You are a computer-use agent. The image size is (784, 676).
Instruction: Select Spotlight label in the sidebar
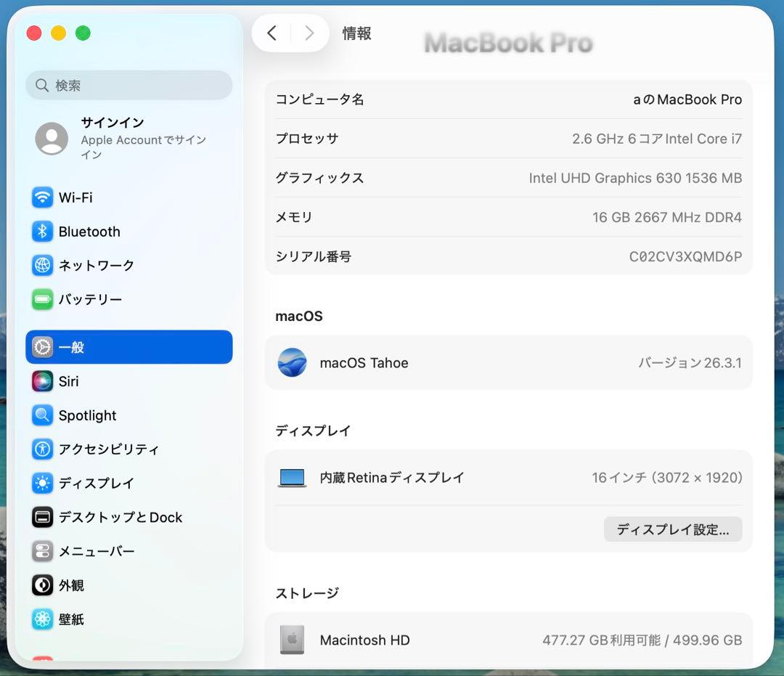(x=88, y=415)
